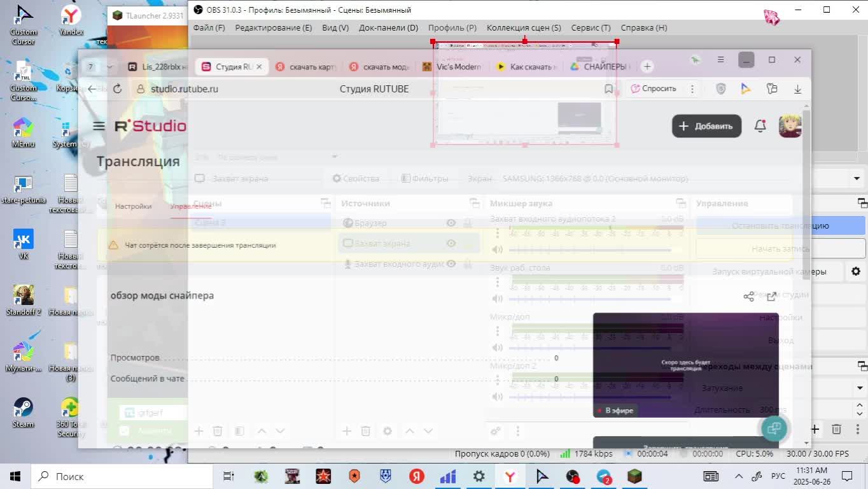868x489 pixels.
Task: Toggle visibility of Браузер source in OBS
Action: click(x=451, y=223)
